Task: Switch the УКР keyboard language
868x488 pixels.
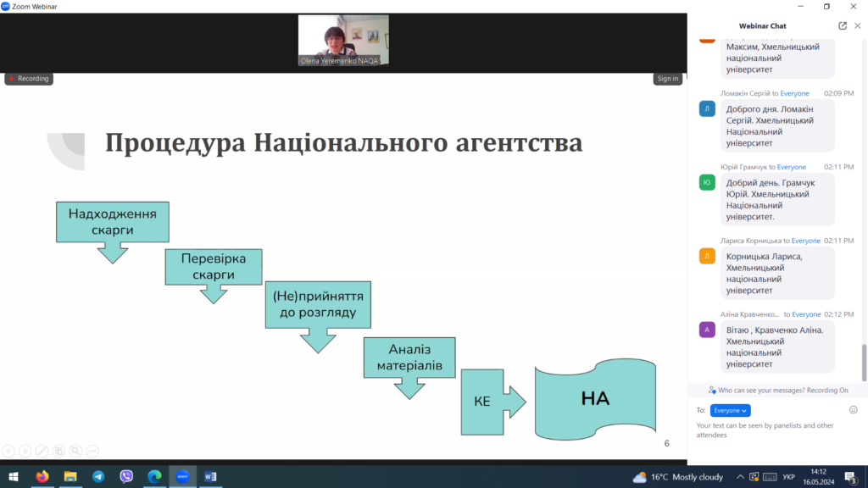Action: point(789,477)
